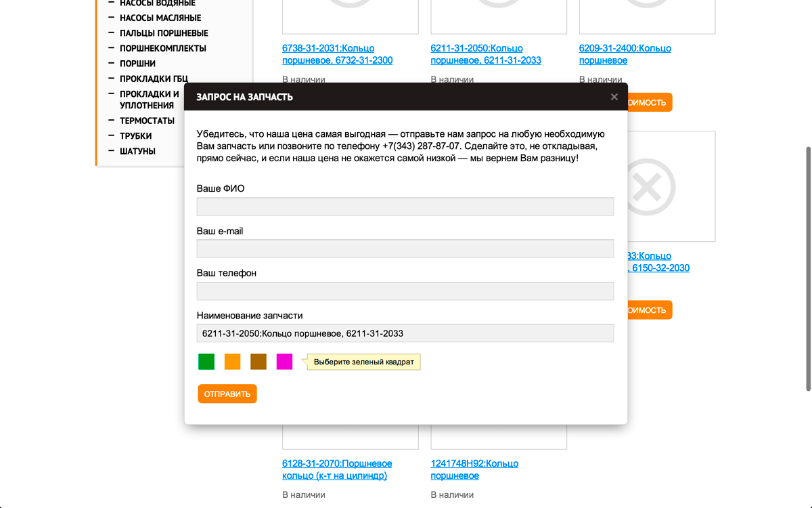This screenshot has height=508, width=812.
Task: Click the ОТПРАВИТЬ submit button
Action: tap(227, 394)
